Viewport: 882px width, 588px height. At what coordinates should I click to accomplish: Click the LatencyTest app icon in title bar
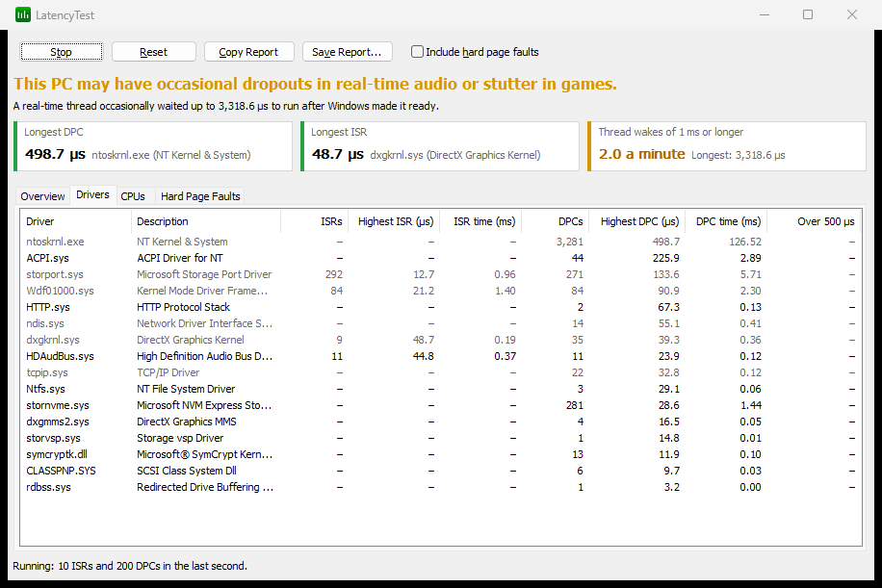23,15
